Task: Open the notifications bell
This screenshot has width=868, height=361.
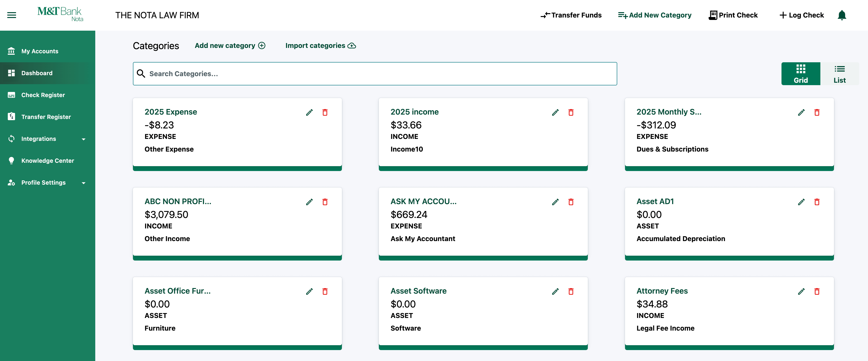Action: (x=842, y=15)
